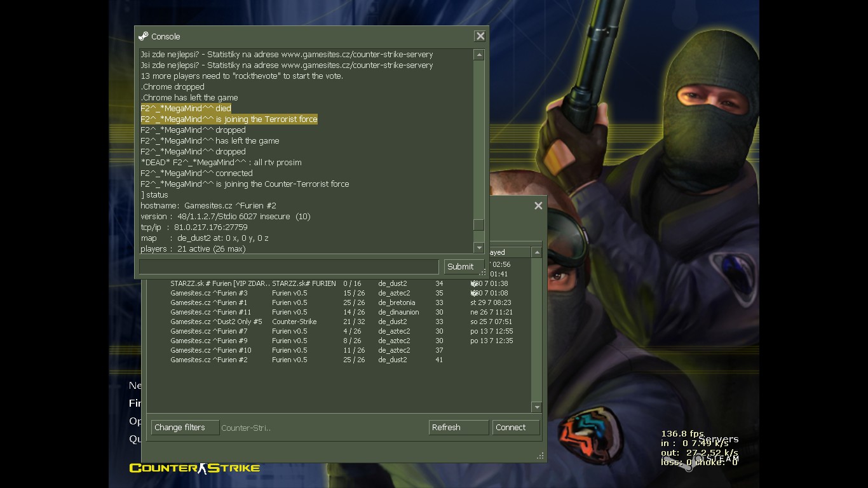
Task: Click the console line "] status"
Action: click(154, 194)
